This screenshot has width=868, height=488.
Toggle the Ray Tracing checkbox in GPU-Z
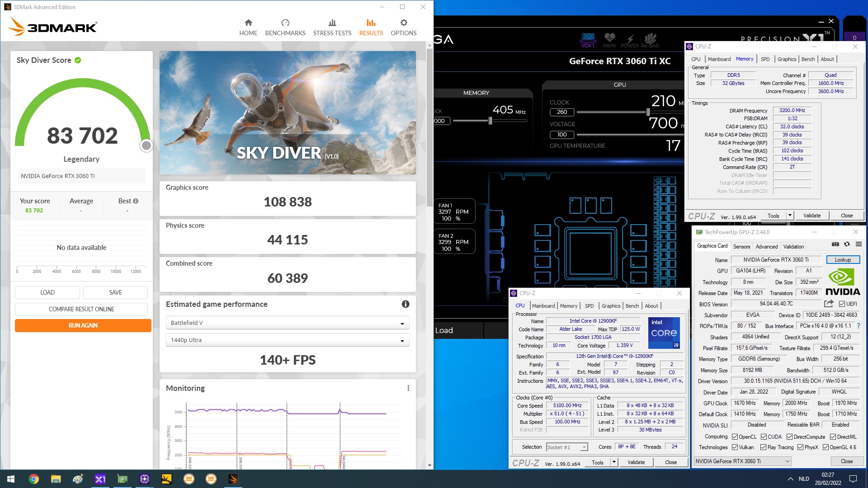[763, 447]
